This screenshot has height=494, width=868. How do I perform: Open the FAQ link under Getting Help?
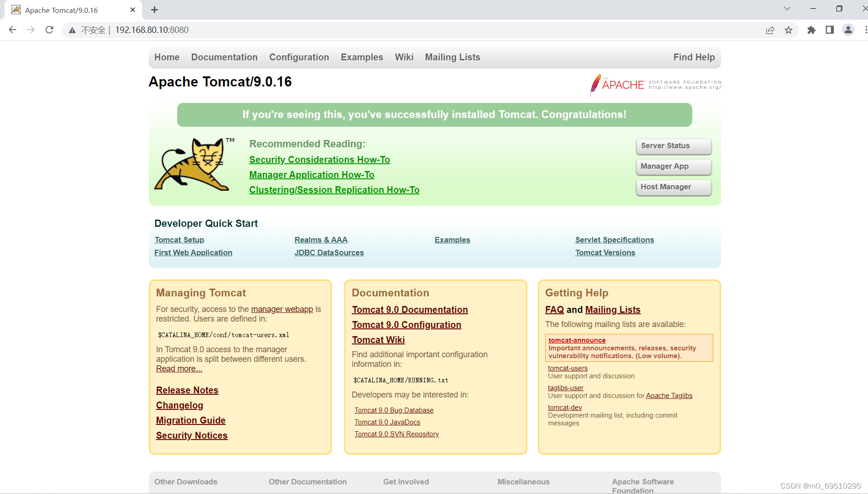coord(554,310)
